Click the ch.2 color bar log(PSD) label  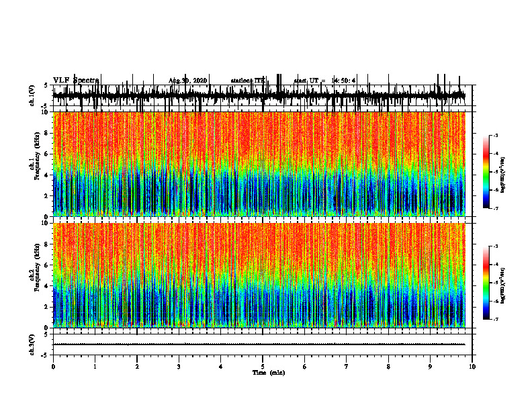[503, 285]
